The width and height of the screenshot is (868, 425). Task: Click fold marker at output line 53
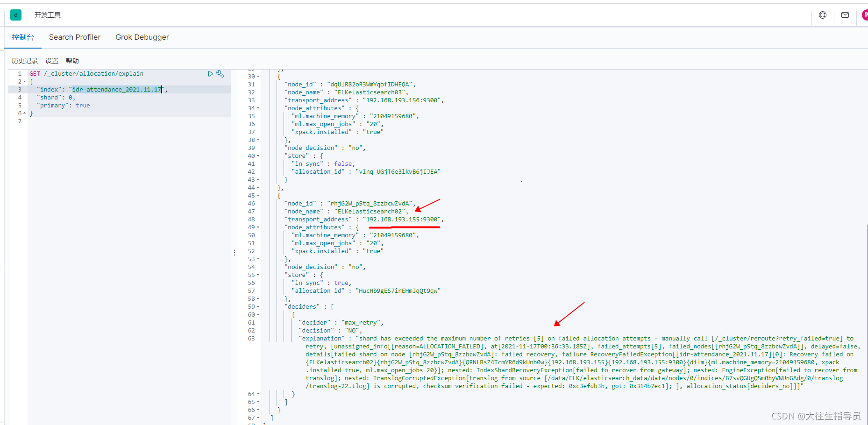tap(258, 259)
